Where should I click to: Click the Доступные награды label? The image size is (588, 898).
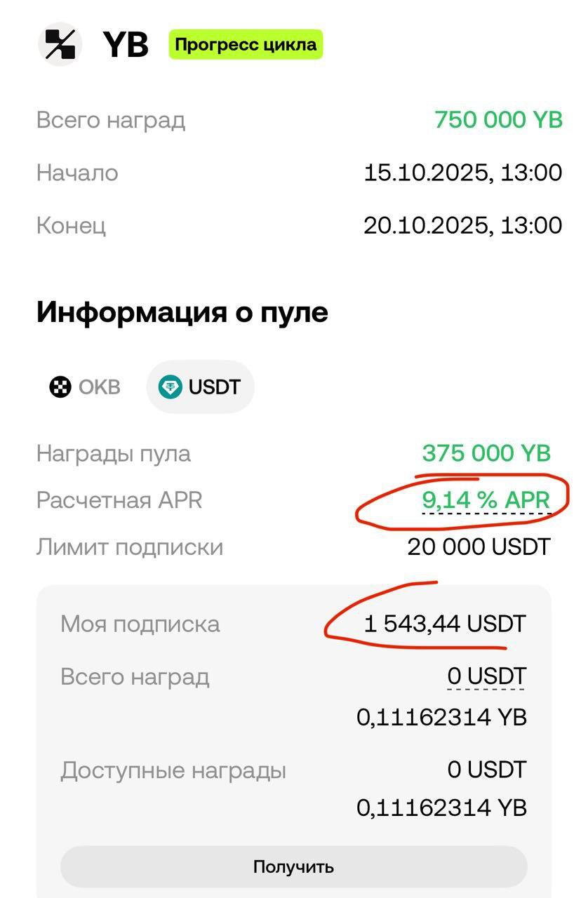click(173, 770)
